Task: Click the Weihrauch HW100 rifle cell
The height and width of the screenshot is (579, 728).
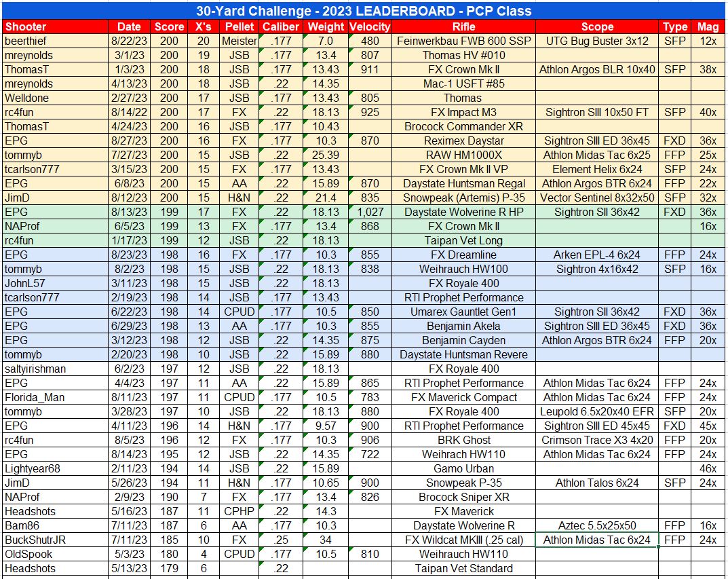Action: click(x=463, y=269)
